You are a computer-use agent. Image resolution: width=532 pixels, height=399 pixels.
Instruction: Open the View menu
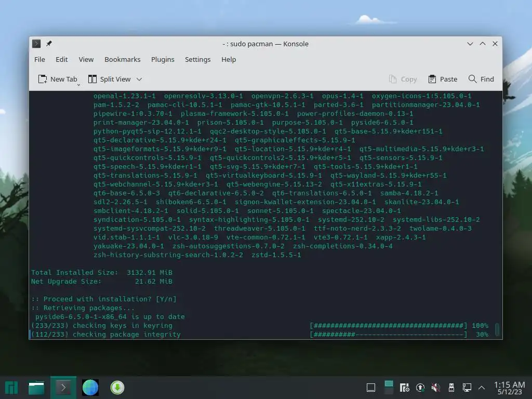point(86,59)
